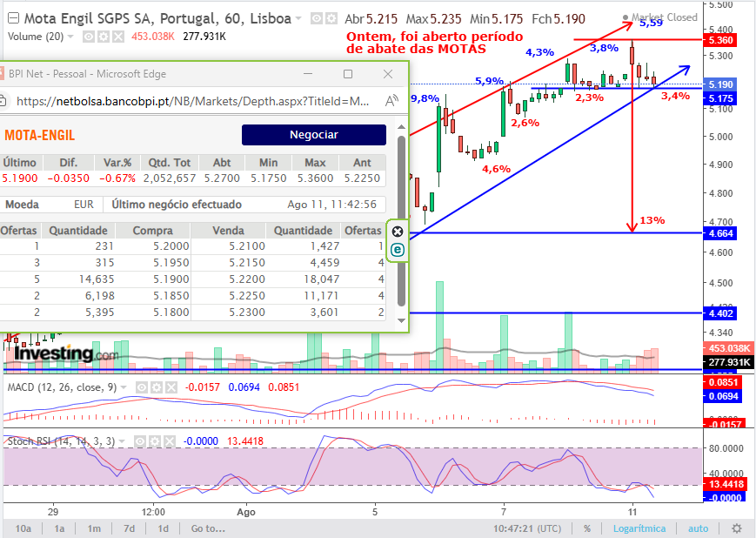756x538 pixels.
Task: Collapse the Mota Engil chart legend box
Action: 14,19
